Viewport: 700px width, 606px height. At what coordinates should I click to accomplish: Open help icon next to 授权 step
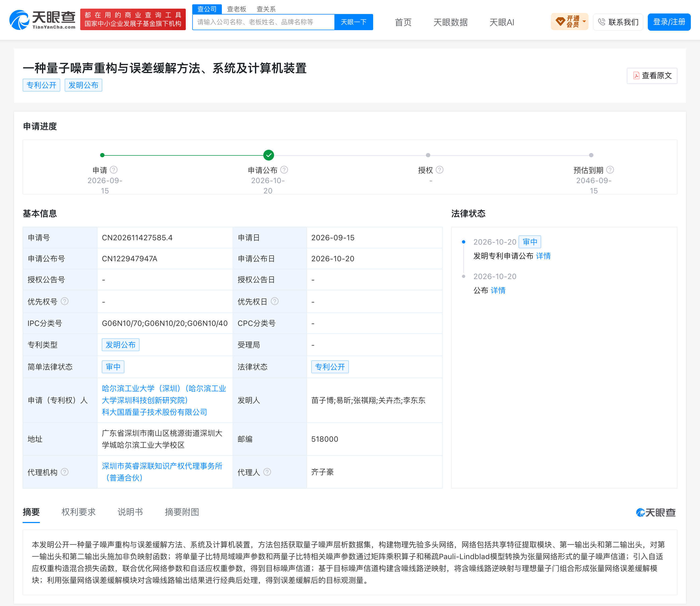pos(439,170)
